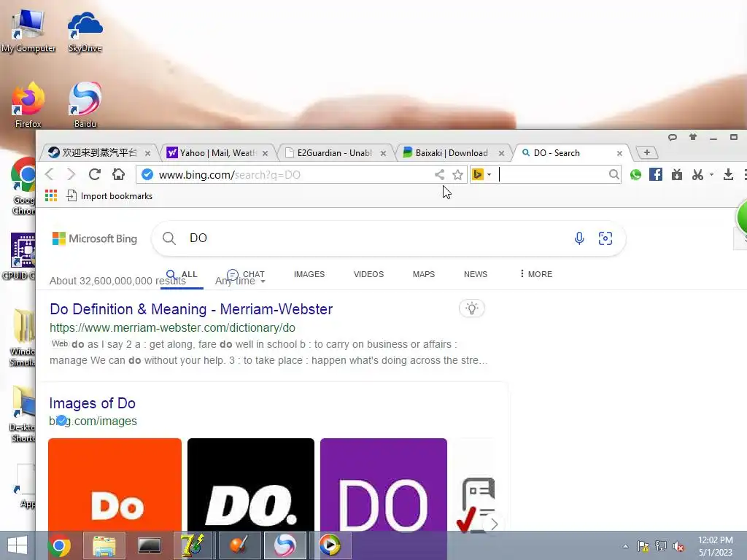Select the CHAT search tab

coord(246,274)
